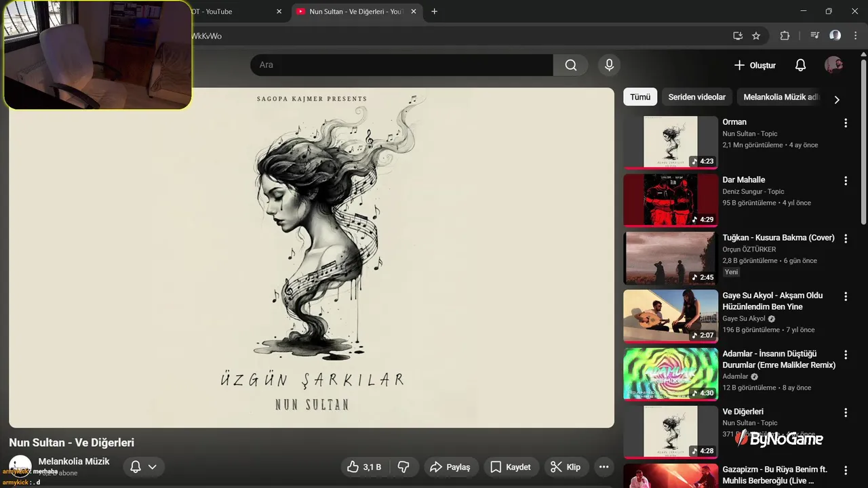Viewport: 868px width, 488px height.
Task: Open the Dar Mahalle thumbnail
Action: pyautogui.click(x=671, y=200)
